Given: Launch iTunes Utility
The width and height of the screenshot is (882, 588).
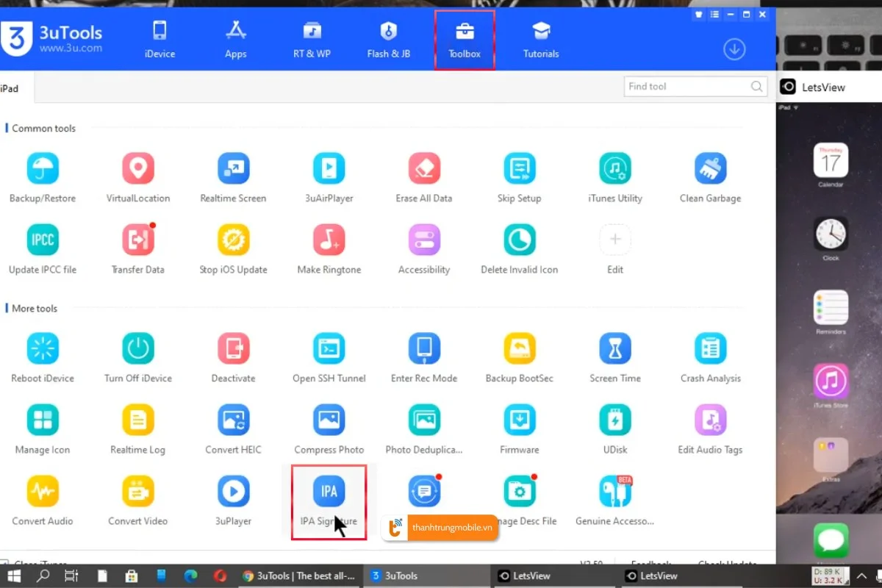Looking at the screenshot, I should (615, 168).
